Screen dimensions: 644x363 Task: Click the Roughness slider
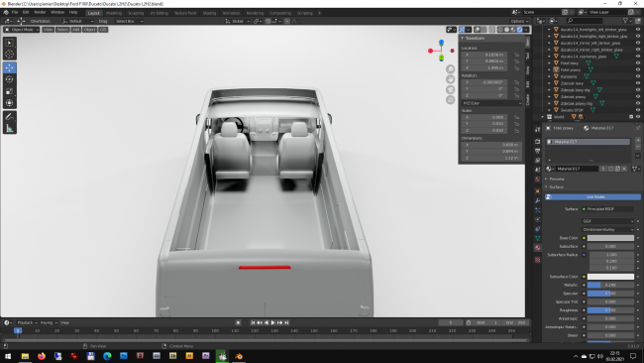(x=610, y=310)
